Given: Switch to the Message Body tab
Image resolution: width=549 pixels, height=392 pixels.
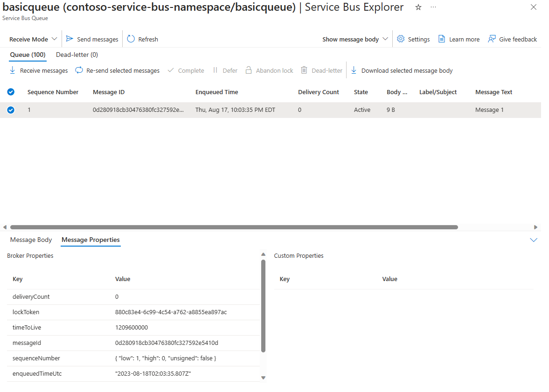Looking at the screenshot, I should coord(31,240).
